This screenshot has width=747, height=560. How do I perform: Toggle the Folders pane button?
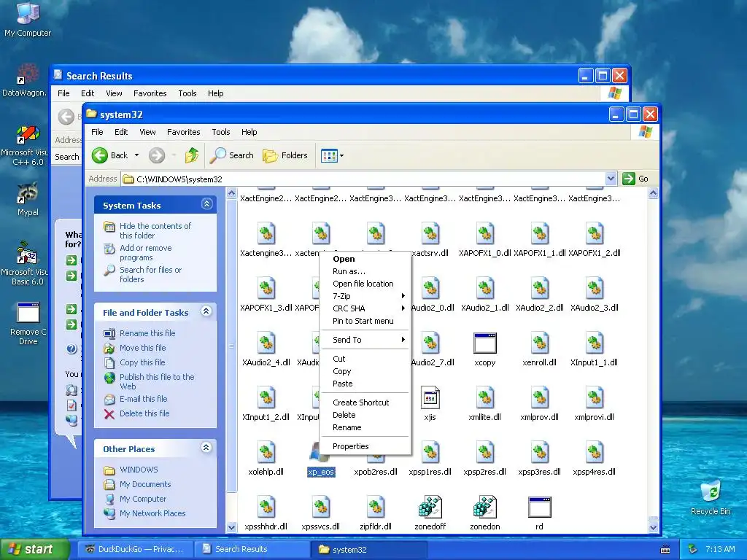[x=285, y=155]
